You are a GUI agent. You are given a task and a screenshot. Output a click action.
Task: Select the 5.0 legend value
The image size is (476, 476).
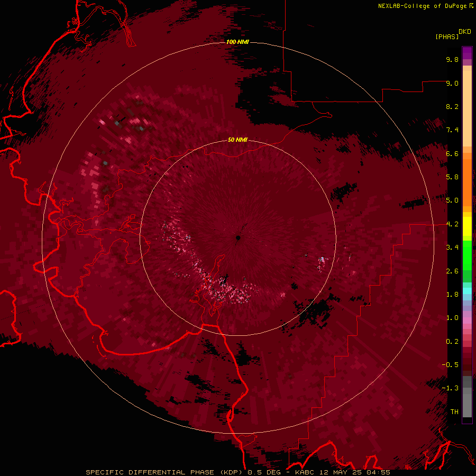pos(452,200)
